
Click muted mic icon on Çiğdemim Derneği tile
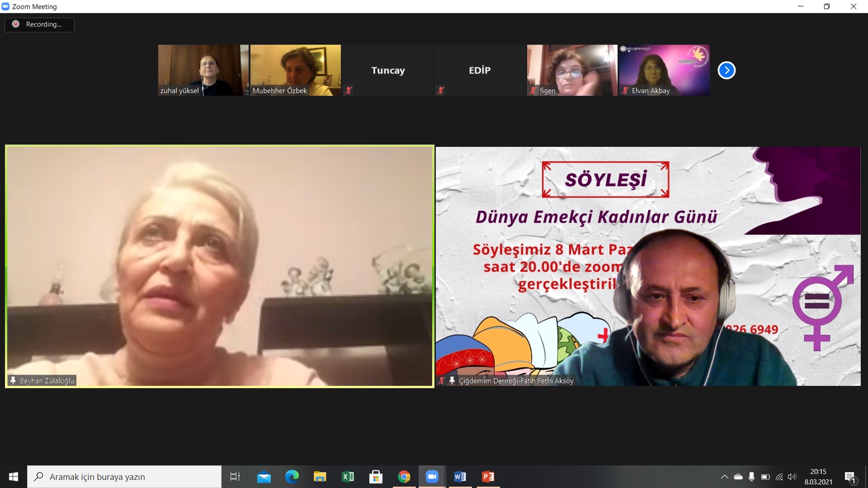click(x=442, y=381)
